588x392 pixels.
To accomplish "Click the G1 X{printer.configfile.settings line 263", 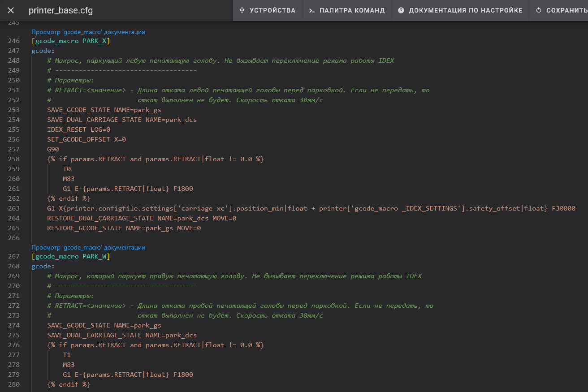I will click(x=311, y=208).
